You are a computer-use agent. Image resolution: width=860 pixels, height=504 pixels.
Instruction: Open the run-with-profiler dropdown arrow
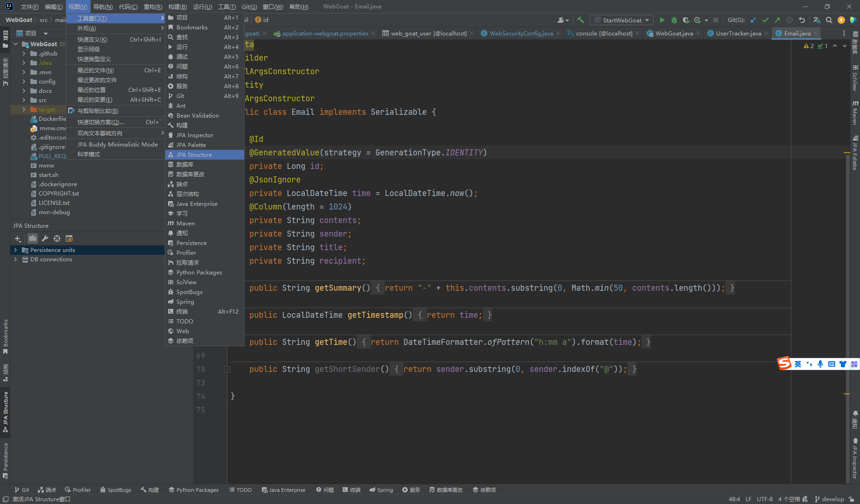(x=706, y=20)
